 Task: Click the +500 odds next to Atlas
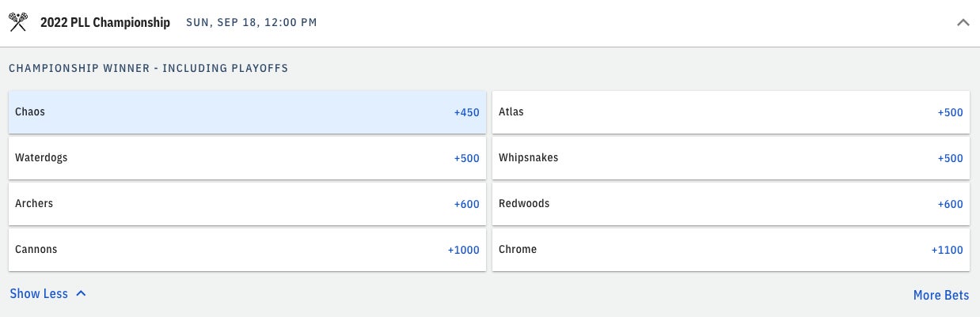coord(950,113)
